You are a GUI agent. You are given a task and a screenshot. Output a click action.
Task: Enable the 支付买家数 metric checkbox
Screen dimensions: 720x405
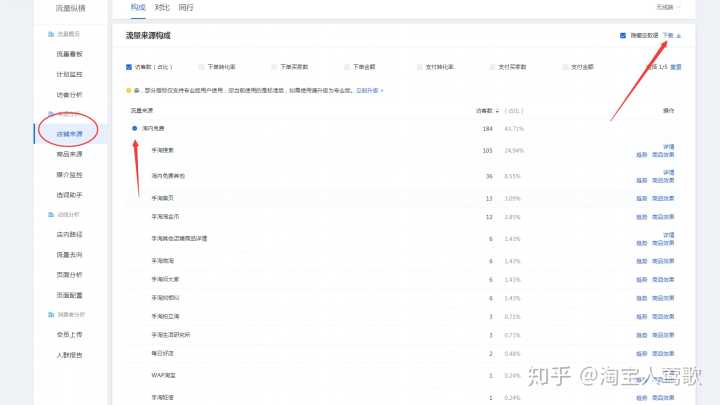pyautogui.click(x=492, y=67)
